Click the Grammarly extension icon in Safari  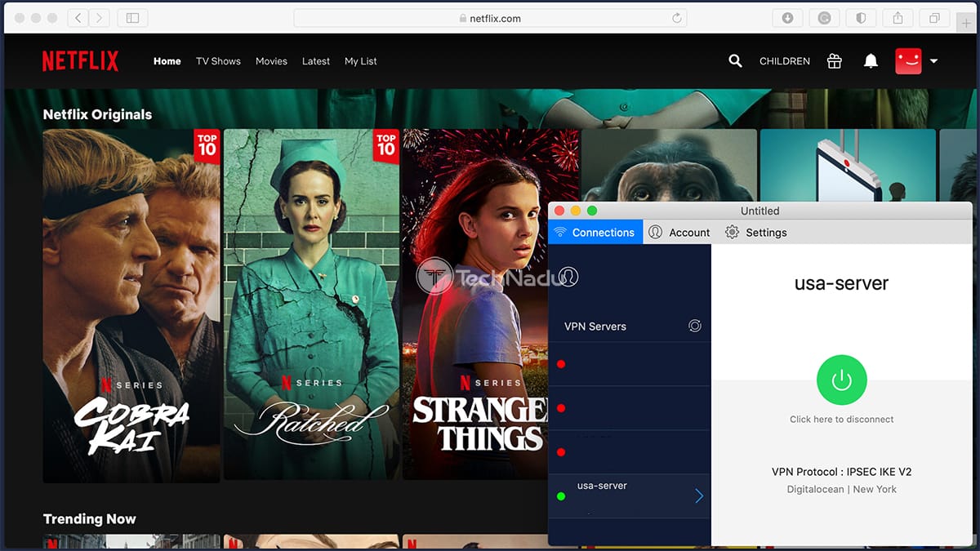coord(824,18)
